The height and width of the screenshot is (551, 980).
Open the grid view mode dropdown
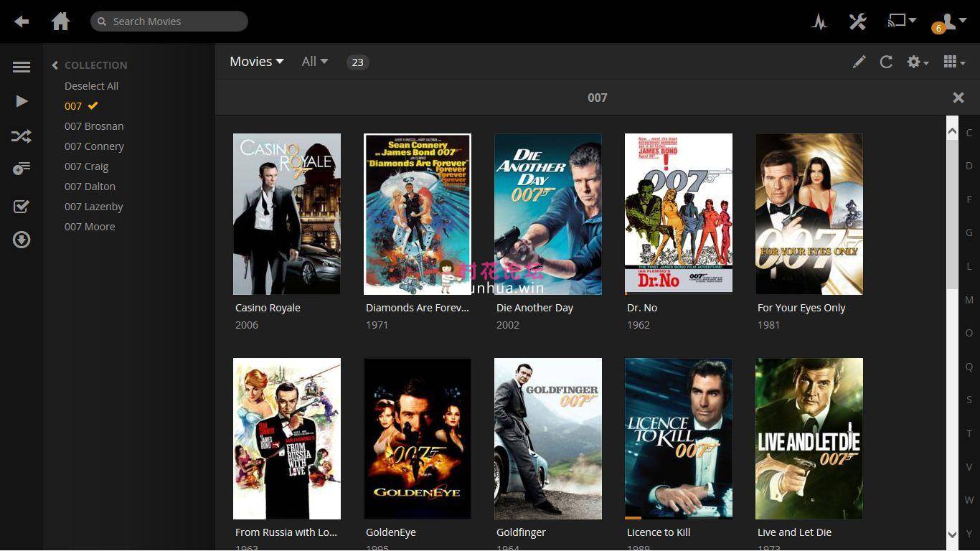pyautogui.click(x=954, y=62)
